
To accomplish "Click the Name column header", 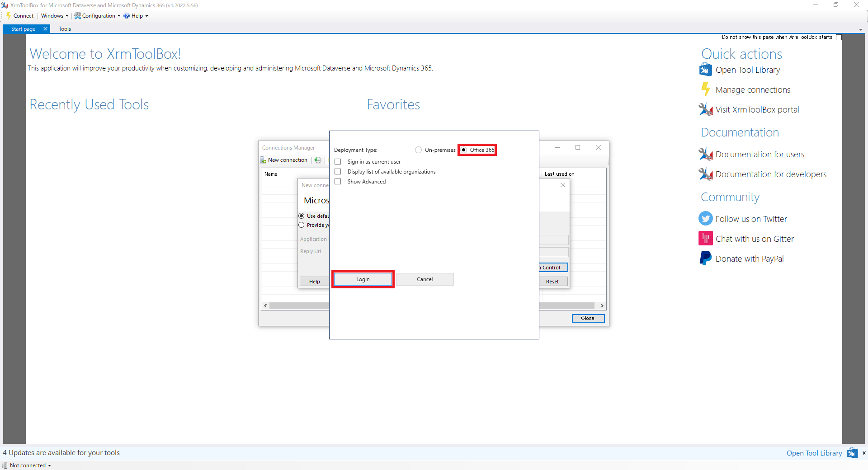I will tap(271, 174).
